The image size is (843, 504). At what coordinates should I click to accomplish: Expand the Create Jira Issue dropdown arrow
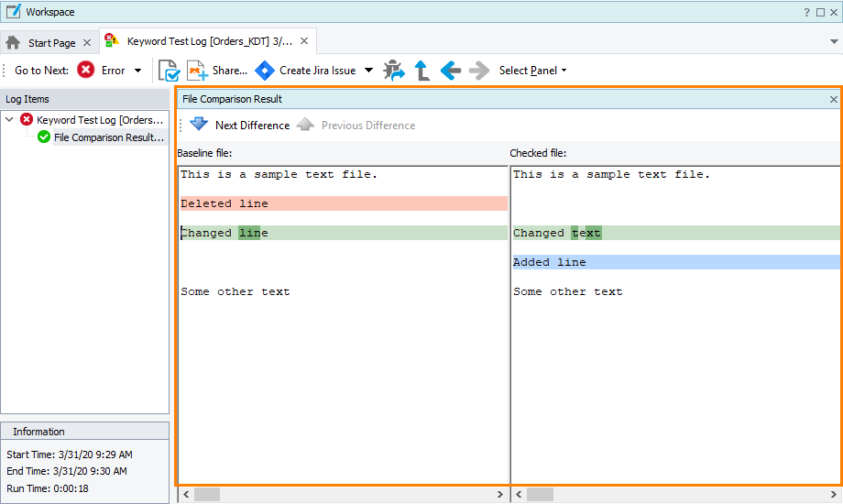(x=368, y=70)
